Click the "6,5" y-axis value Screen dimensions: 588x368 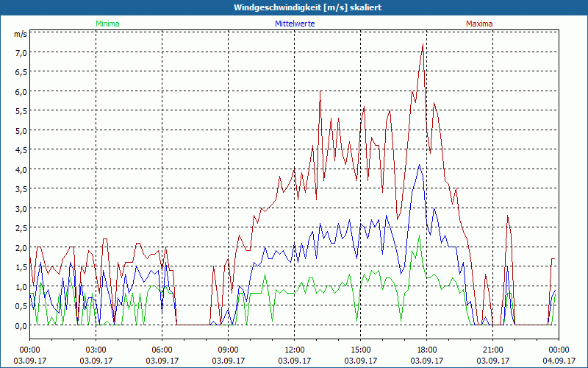pyautogui.click(x=21, y=72)
